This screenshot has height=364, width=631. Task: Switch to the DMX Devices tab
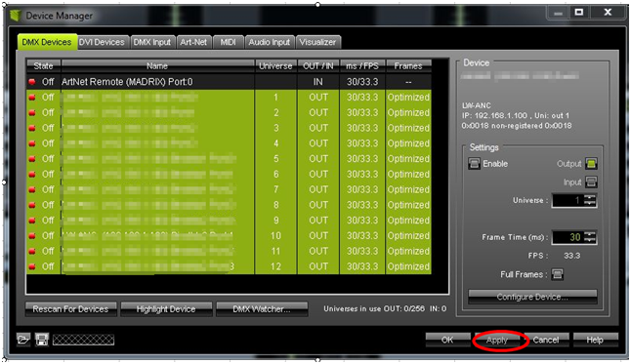pyautogui.click(x=47, y=42)
